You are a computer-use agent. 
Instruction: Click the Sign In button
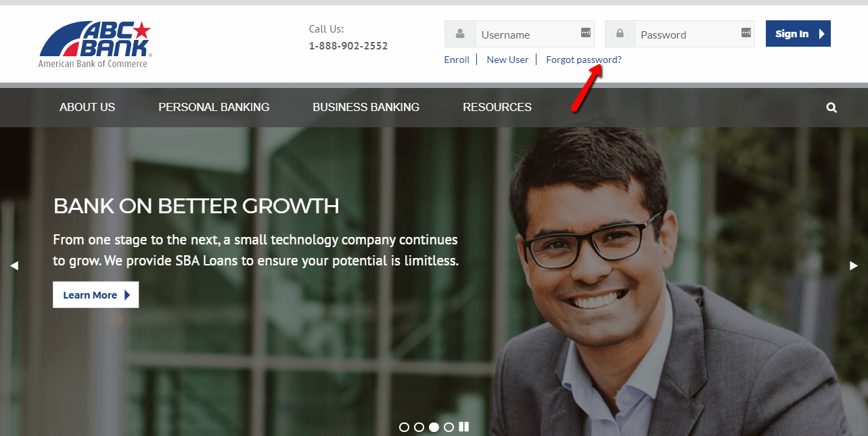click(x=798, y=33)
